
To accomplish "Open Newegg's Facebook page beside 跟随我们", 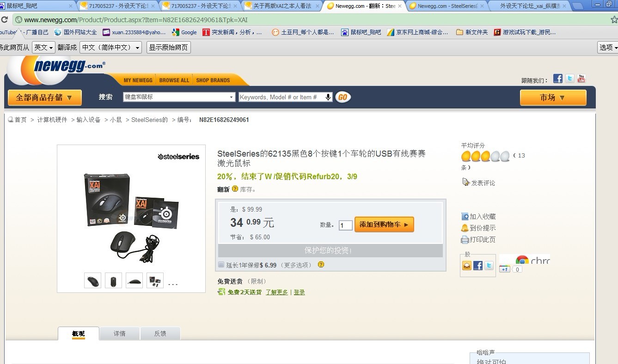I will click(x=558, y=79).
